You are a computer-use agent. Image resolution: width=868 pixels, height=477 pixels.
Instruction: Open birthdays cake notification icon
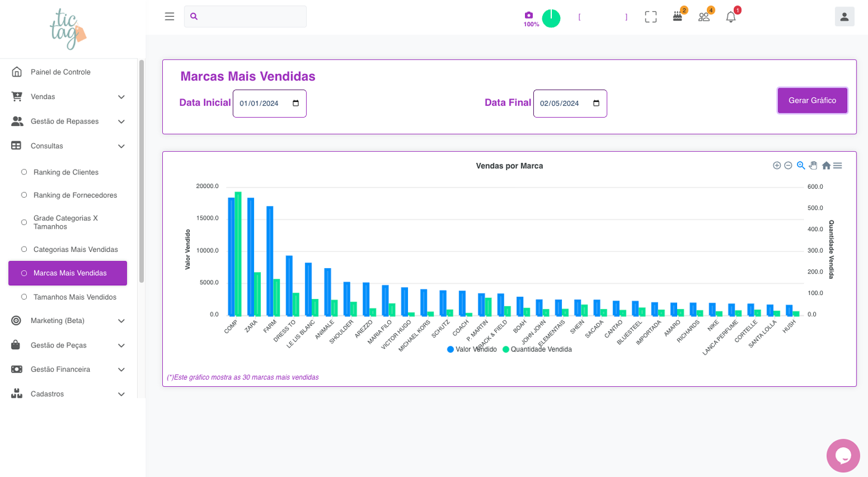(x=678, y=17)
